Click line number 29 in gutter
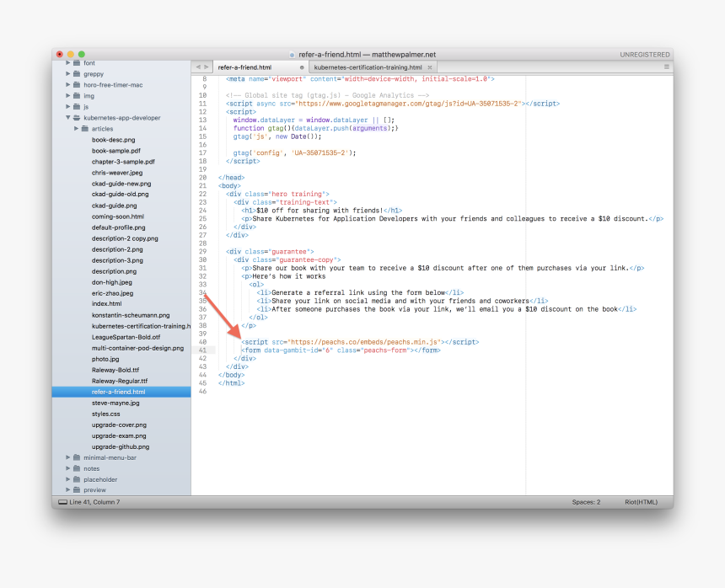The height and width of the screenshot is (588, 725). point(202,252)
